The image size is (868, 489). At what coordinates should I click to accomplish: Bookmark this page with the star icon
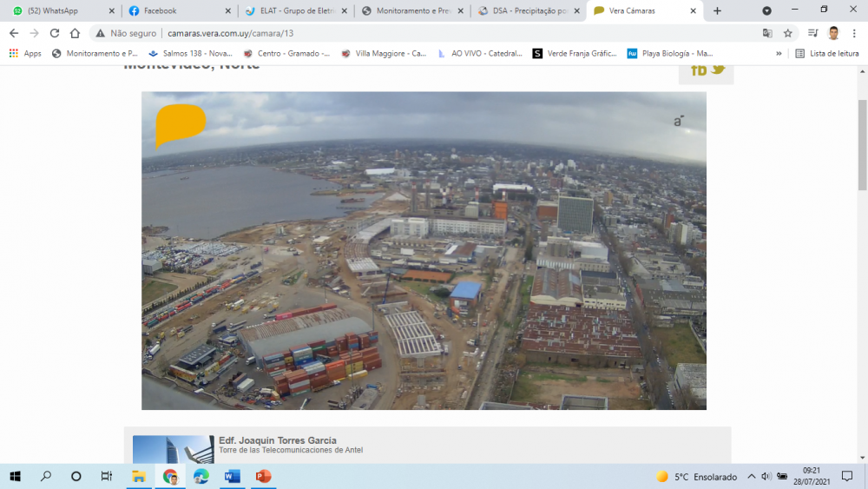(788, 33)
